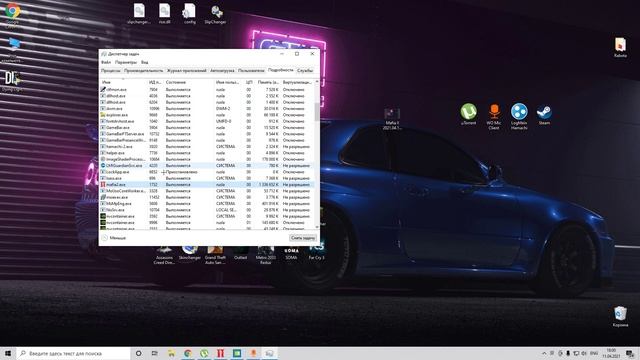Switch to the Пользователи (Users) tab
This screenshot has width=640, height=360.
(251, 71)
